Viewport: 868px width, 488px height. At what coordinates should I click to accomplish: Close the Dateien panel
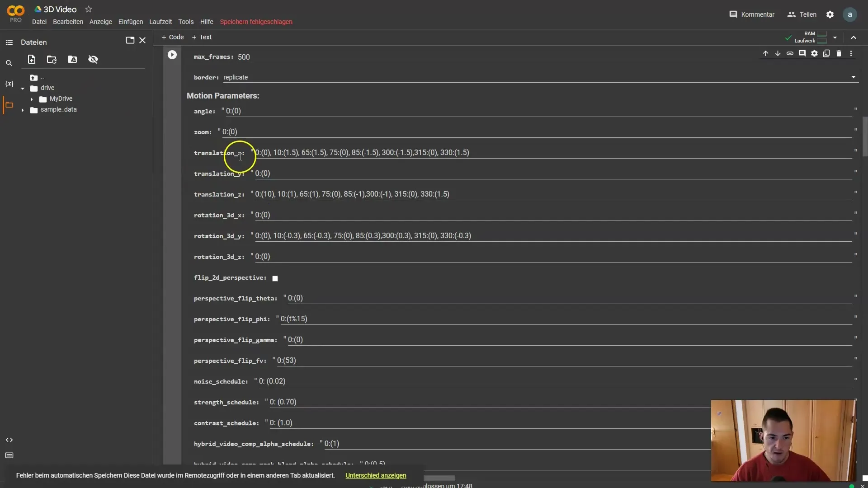(142, 40)
